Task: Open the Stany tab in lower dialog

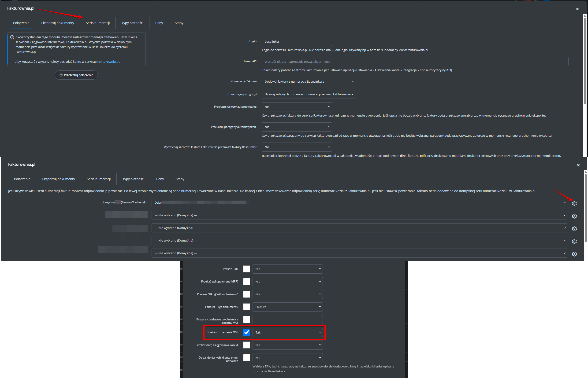Action: 180,179
